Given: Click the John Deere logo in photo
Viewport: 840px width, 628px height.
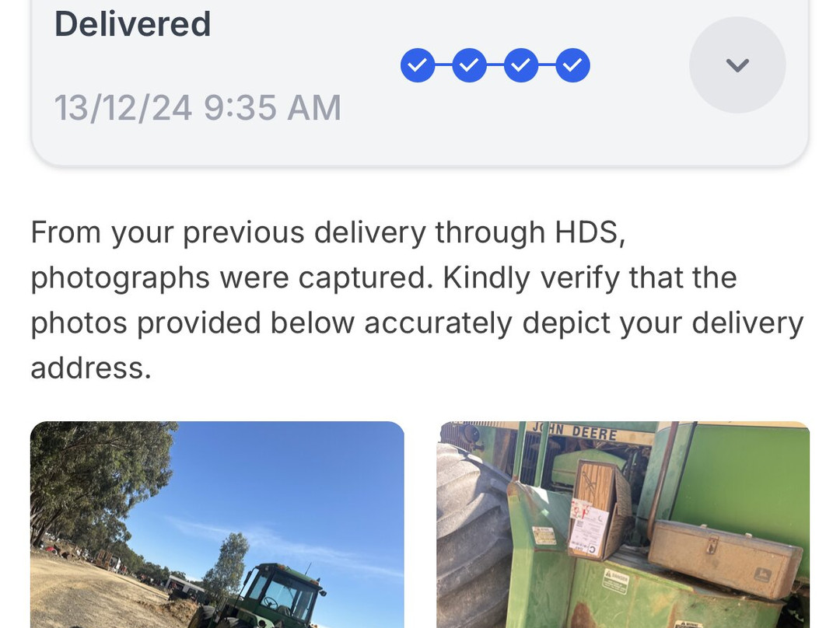Looking at the screenshot, I should coord(574,431).
